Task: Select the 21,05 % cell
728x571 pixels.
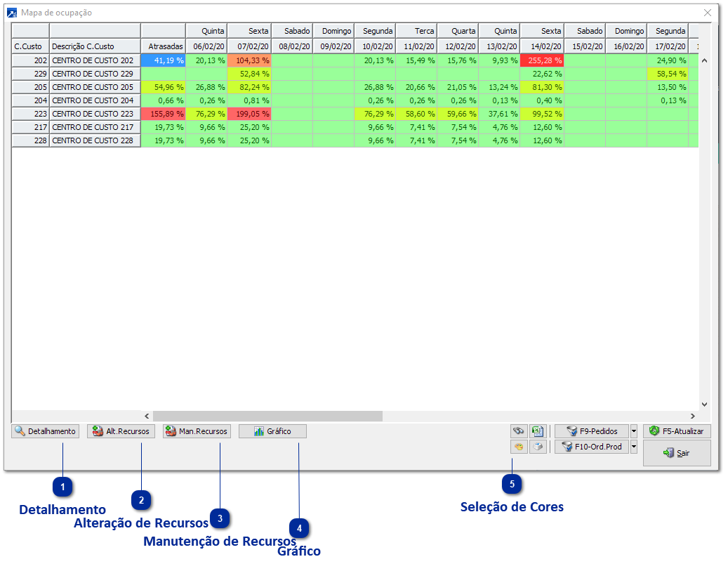Action: tap(458, 87)
